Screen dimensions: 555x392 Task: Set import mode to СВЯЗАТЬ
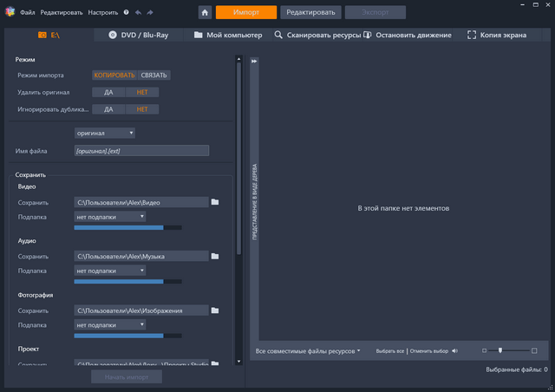click(x=153, y=75)
